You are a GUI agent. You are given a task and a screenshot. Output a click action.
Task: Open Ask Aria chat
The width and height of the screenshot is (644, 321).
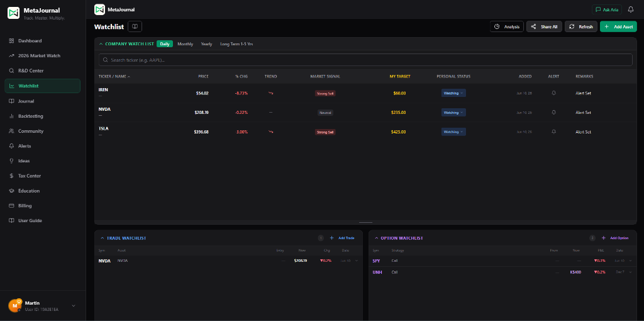point(607,9)
